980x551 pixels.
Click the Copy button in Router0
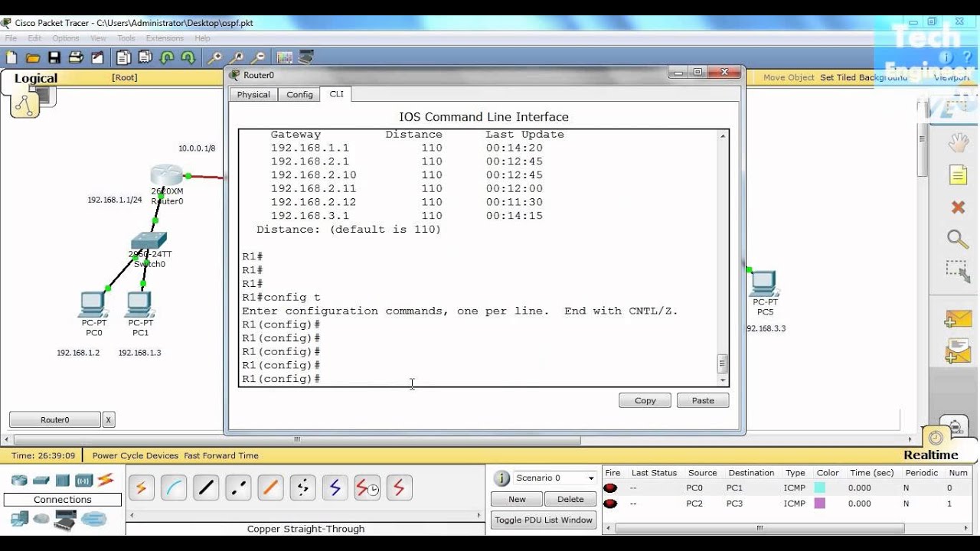[x=645, y=400]
